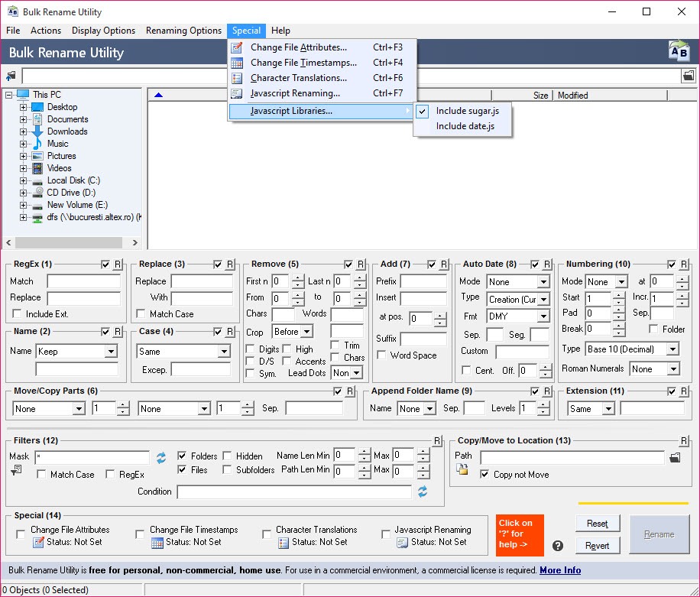Enable the Subfolders filter checkbox
700x597 pixels.
[227, 470]
